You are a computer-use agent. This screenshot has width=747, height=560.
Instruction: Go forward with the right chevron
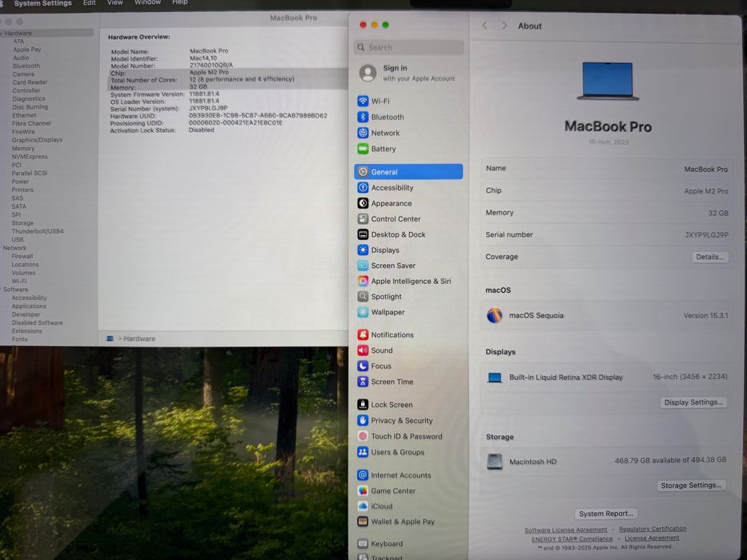tap(504, 26)
